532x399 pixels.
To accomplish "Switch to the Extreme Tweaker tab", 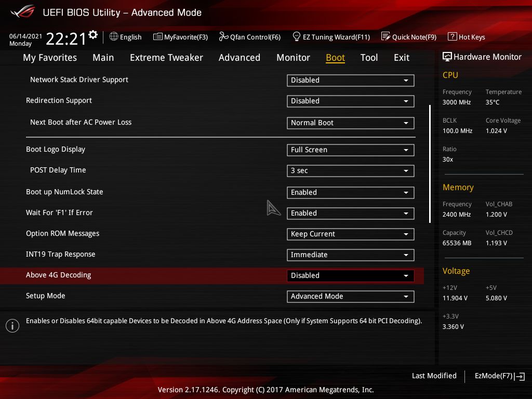I will pos(166,58).
